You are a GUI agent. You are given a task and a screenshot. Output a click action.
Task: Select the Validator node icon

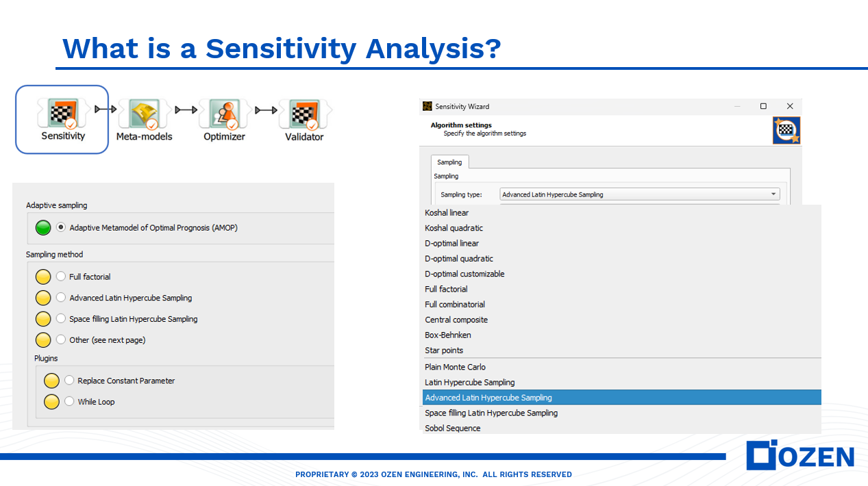(x=303, y=112)
